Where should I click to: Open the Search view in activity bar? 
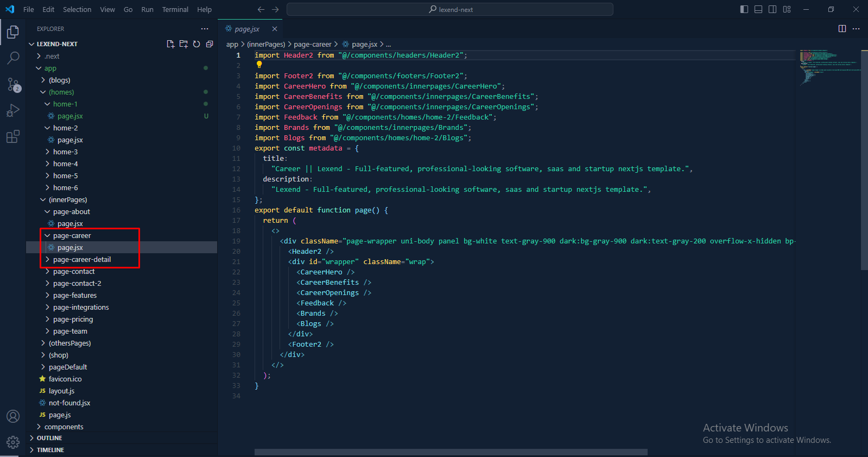pos(13,58)
